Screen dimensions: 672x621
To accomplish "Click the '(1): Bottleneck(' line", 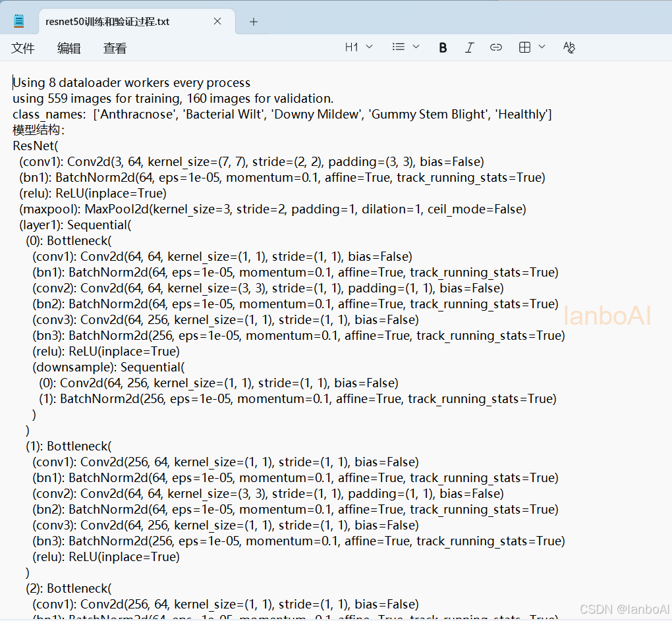I will (x=69, y=446).
